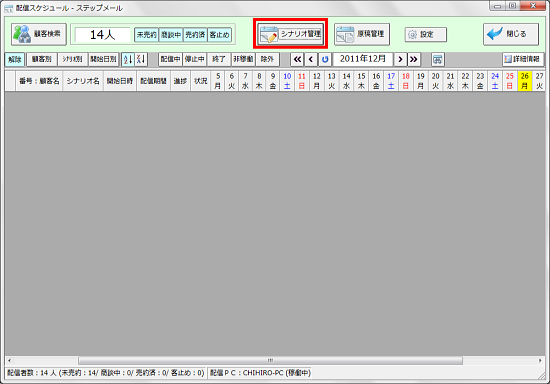This screenshot has width=550, height=384.
Task: Click the 閉じる back arrow button
Action: click(x=511, y=34)
